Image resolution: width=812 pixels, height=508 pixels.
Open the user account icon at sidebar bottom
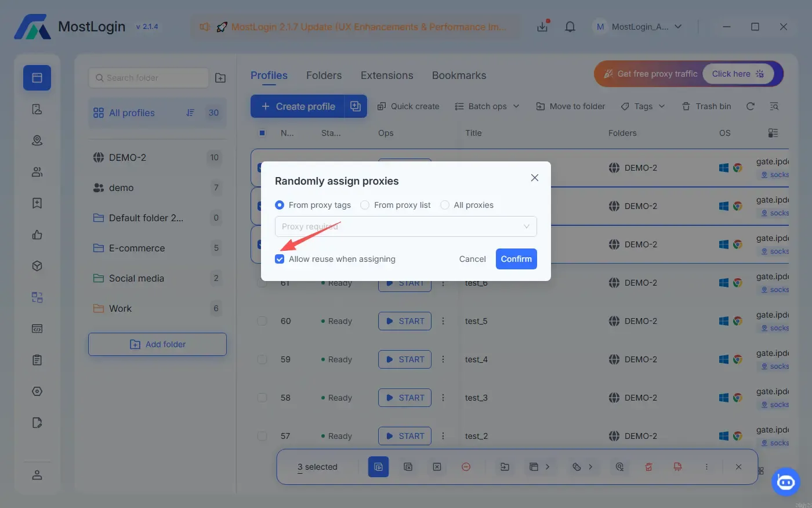point(37,475)
